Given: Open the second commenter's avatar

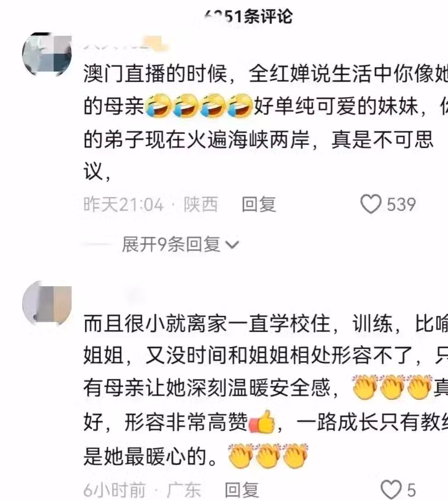Looking at the screenshot, I should tap(46, 303).
